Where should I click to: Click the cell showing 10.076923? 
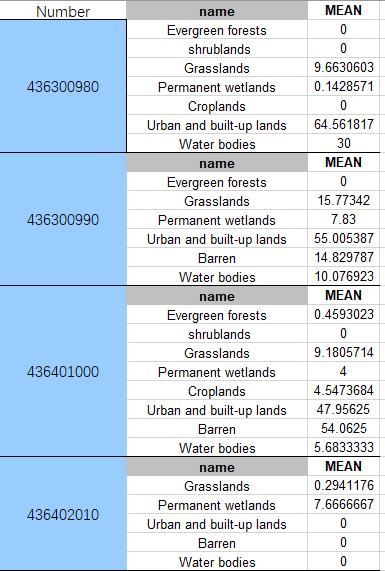(x=343, y=276)
